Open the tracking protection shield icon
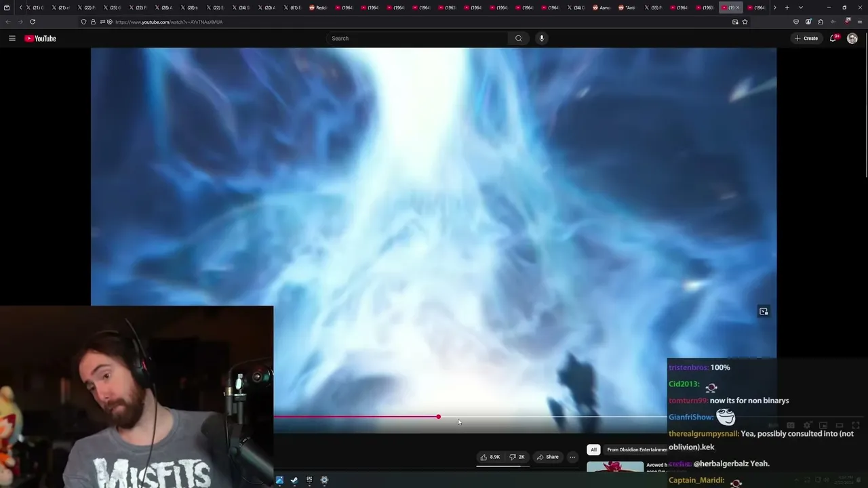868x488 pixels. point(83,22)
